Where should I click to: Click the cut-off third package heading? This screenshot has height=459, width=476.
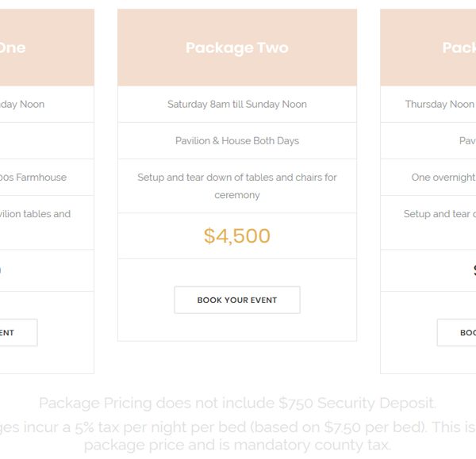pos(459,48)
